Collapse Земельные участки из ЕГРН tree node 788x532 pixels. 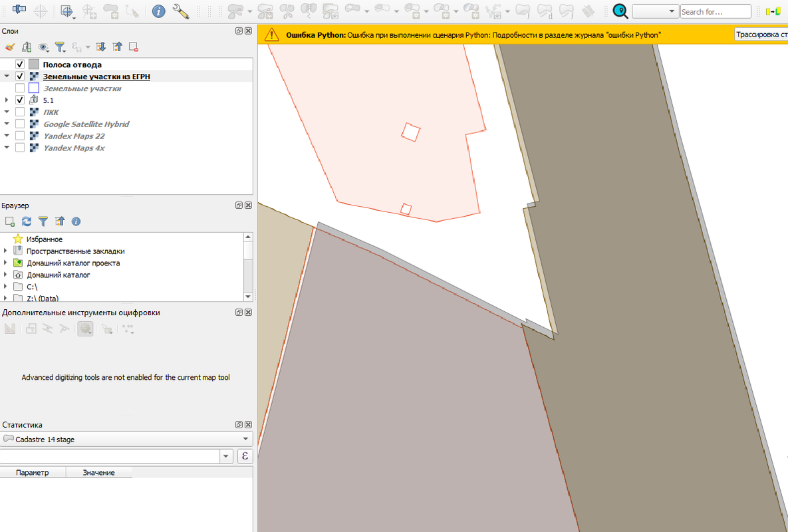[7, 76]
